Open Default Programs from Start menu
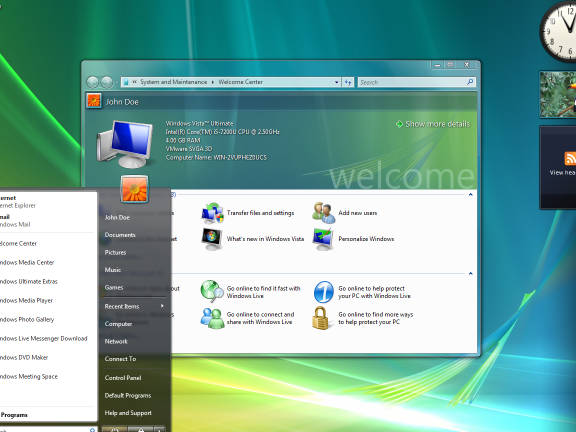This screenshot has width=576, height=432. pos(128,395)
